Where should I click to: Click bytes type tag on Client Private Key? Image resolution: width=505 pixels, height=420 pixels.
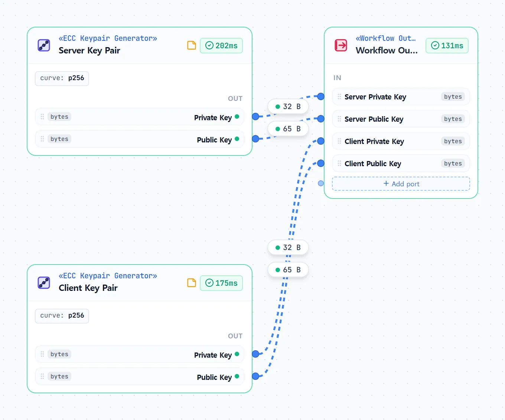[x=453, y=141]
